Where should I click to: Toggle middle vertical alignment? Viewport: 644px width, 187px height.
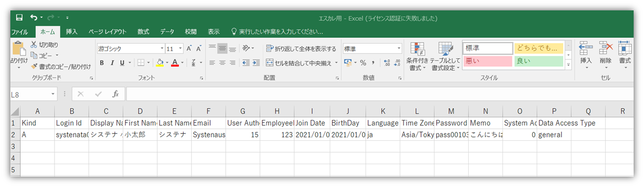point(222,48)
